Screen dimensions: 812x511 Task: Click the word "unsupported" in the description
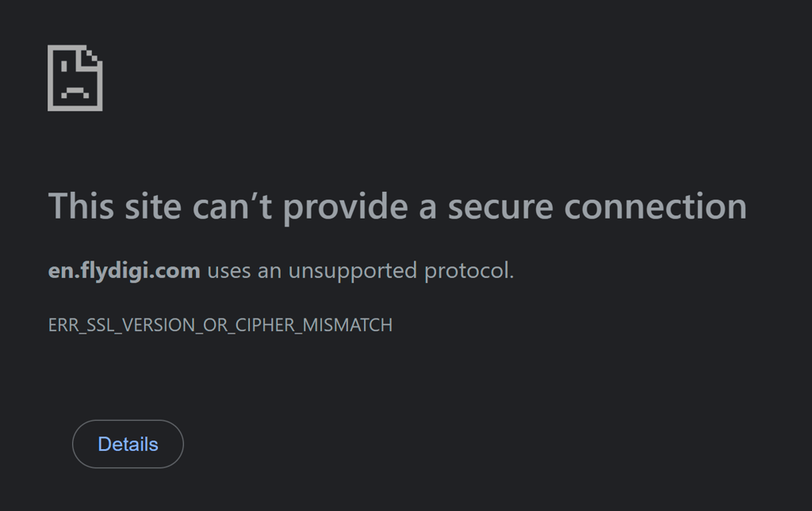click(353, 271)
